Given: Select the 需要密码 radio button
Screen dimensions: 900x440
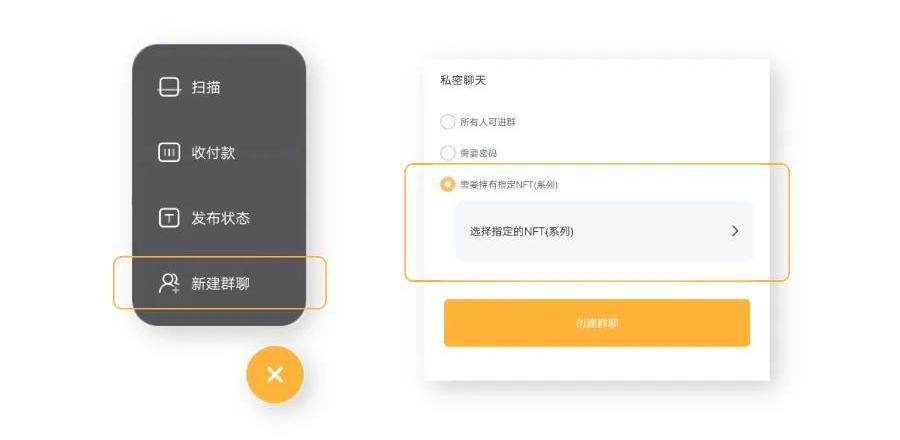Looking at the screenshot, I should tap(447, 153).
